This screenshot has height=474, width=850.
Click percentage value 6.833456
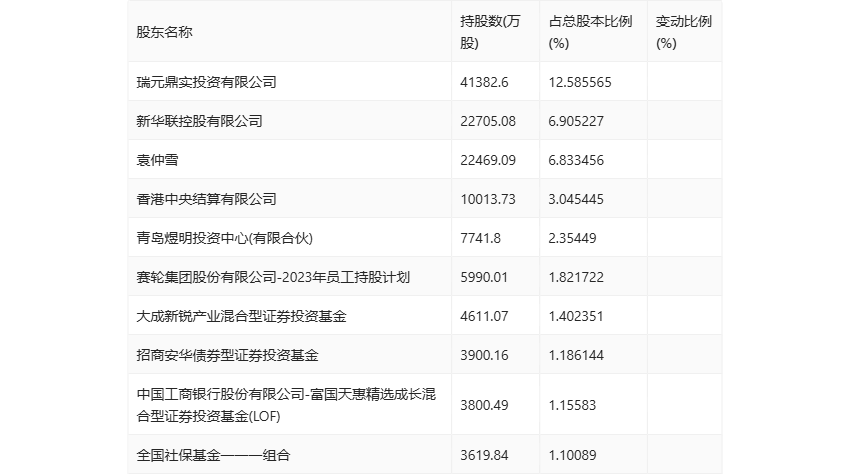point(576,160)
